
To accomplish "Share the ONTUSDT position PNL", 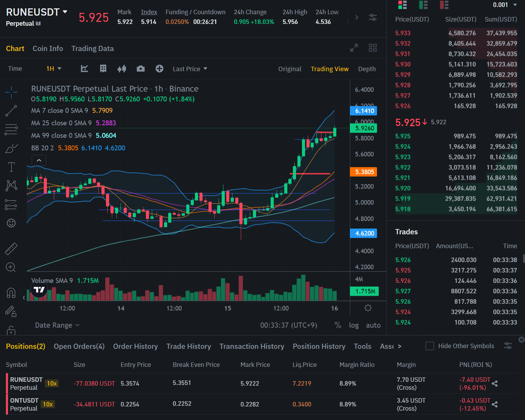I will (495, 404).
